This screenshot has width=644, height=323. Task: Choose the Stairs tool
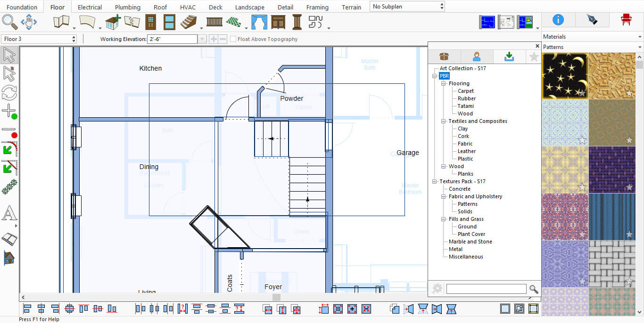click(x=189, y=22)
